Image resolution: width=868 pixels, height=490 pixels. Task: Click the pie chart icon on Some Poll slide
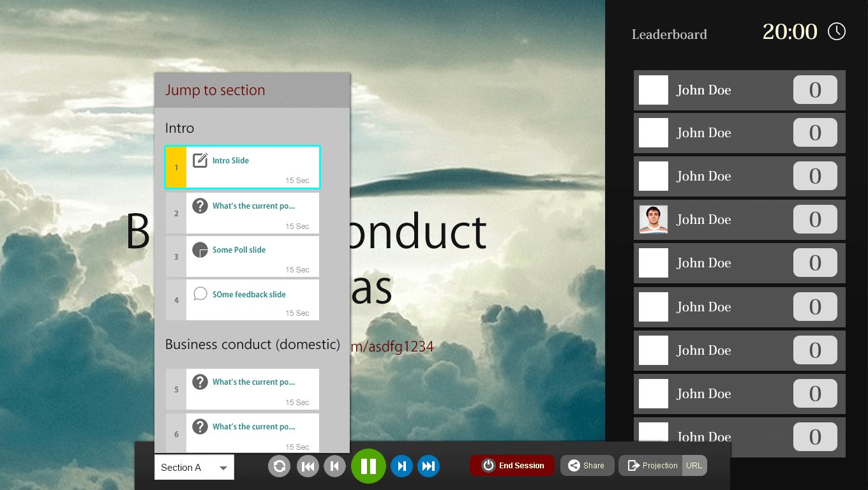[200, 249]
